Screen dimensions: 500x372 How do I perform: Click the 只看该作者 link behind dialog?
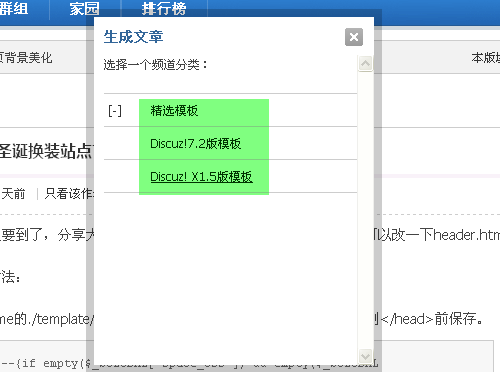[x=69, y=194]
